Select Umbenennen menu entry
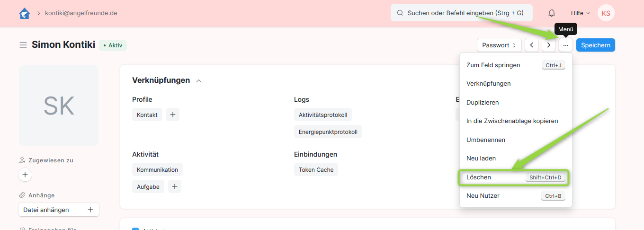Screen dimensions: 644x230 coord(486,140)
